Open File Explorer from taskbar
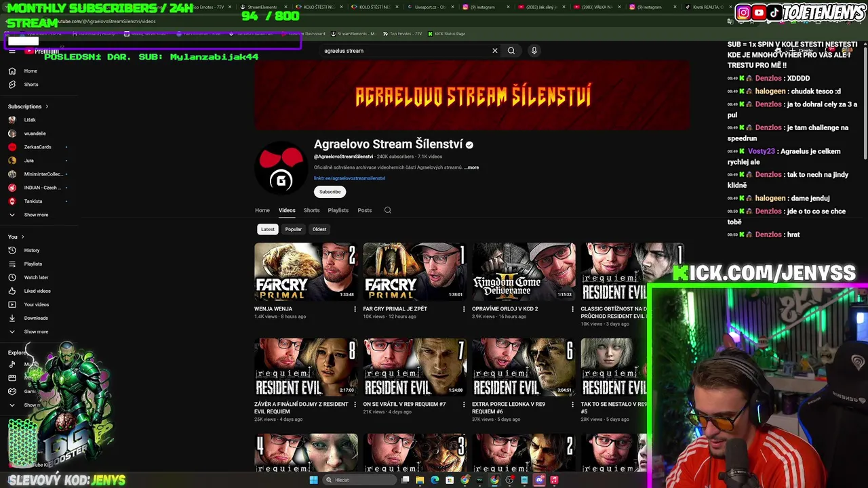Image resolution: width=868 pixels, height=488 pixels. (x=420, y=480)
